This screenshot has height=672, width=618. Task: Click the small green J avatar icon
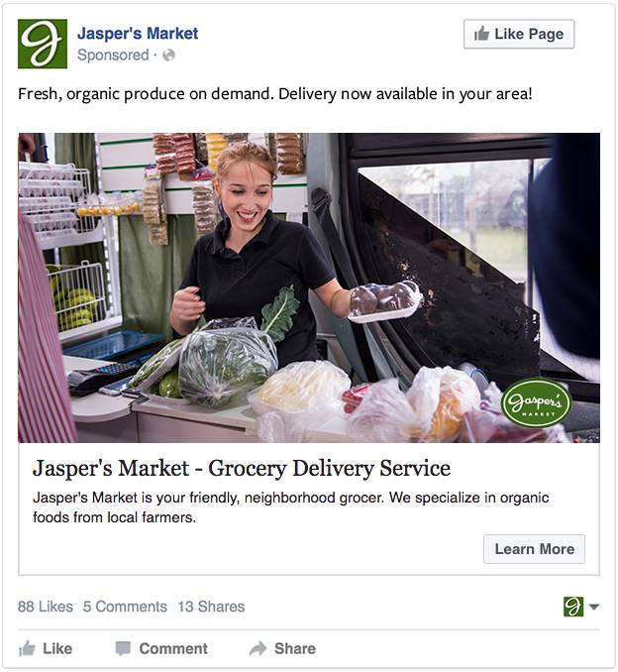click(x=573, y=607)
